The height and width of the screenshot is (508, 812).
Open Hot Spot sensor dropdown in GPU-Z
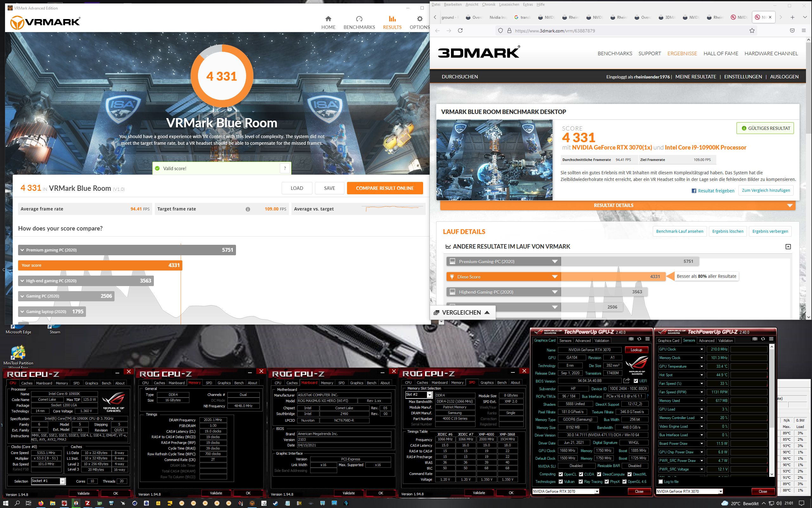(701, 375)
